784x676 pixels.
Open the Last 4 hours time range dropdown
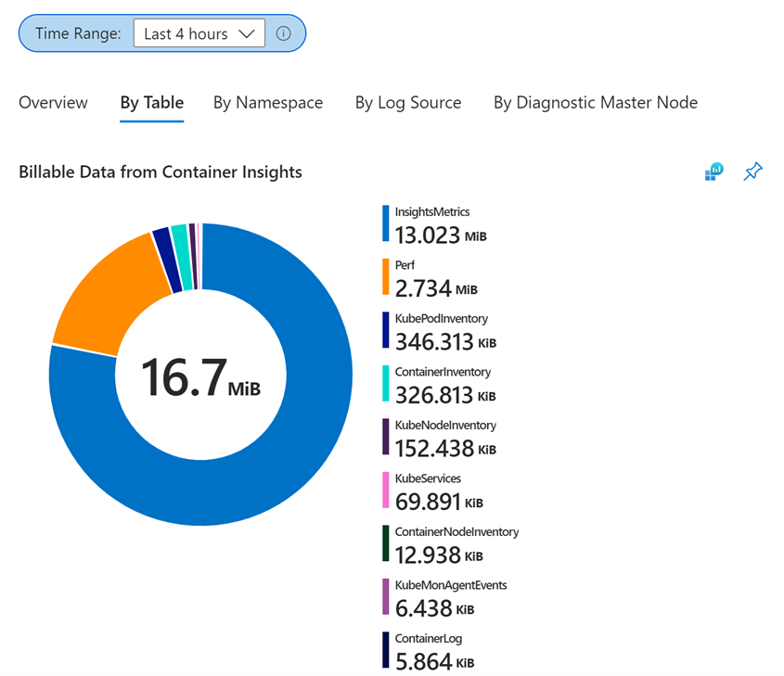pos(198,32)
